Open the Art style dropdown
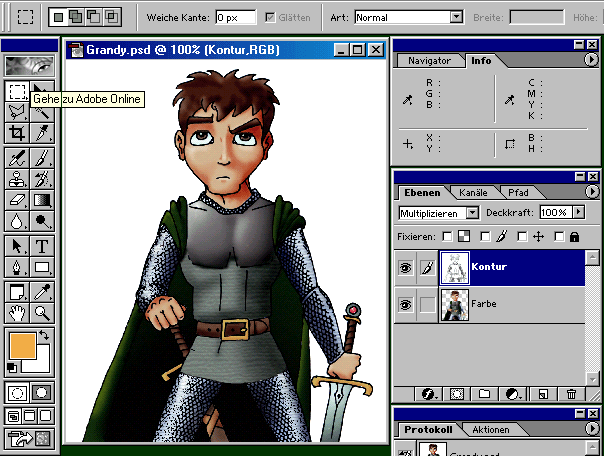The width and height of the screenshot is (604, 456). click(456, 17)
